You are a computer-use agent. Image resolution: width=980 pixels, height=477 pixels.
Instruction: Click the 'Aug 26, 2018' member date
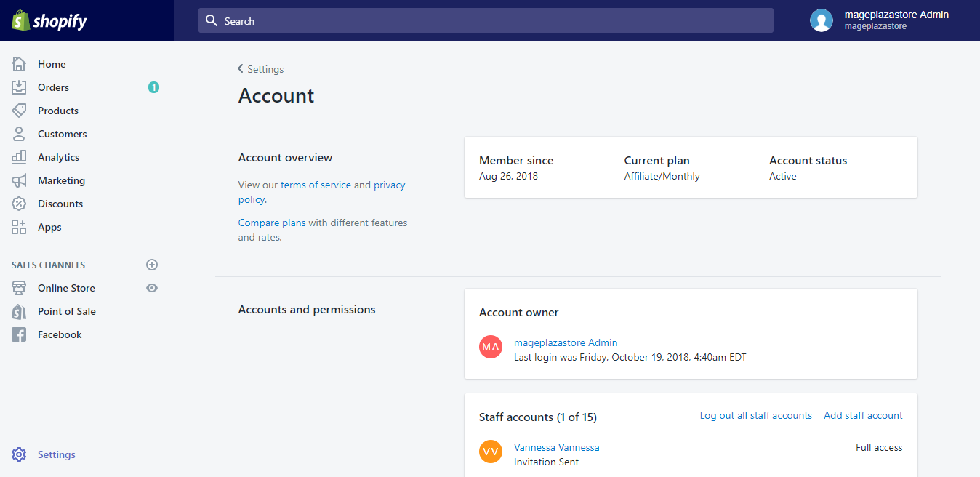(x=508, y=176)
